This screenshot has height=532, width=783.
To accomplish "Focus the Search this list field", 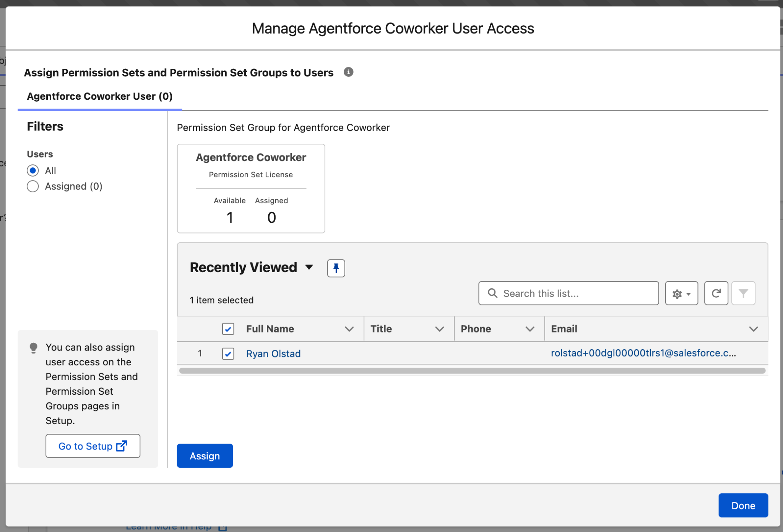I will click(569, 294).
